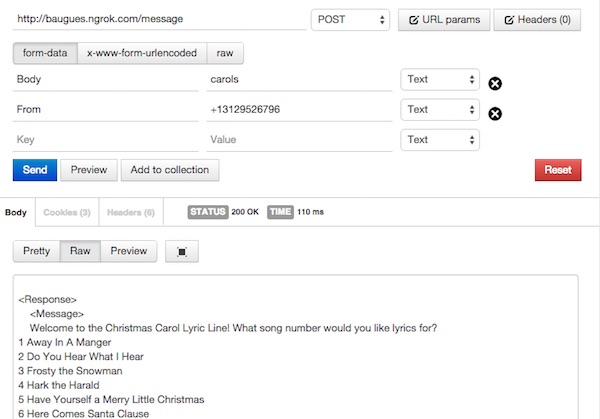Open the Headers (0) editor
This screenshot has height=419, width=600.
click(537, 19)
